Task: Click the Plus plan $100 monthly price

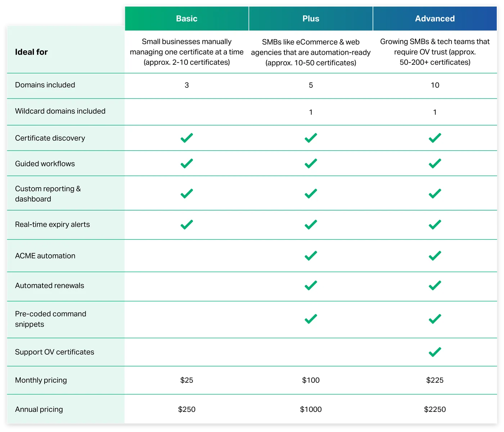Action: 311,380
